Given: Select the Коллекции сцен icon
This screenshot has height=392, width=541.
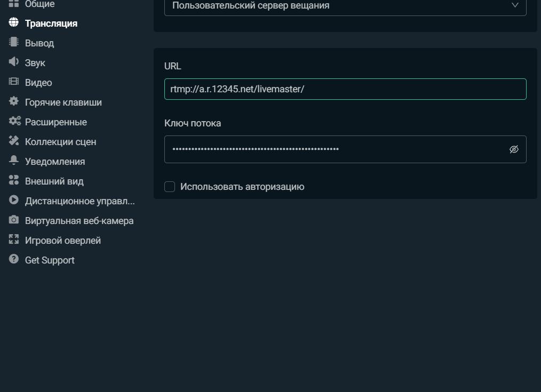Looking at the screenshot, I should click(x=14, y=141).
